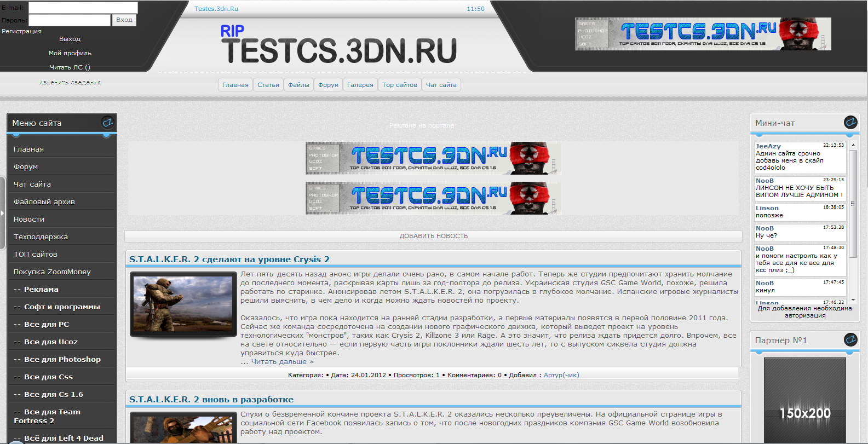Screen dimensions: 868x444
Task: Open Читать ЛС messages link
Action: [x=70, y=67]
